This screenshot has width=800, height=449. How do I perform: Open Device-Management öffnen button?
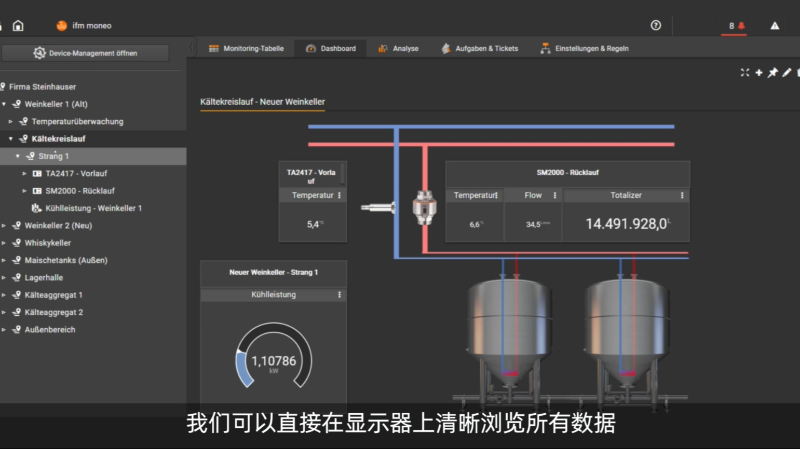coord(85,53)
